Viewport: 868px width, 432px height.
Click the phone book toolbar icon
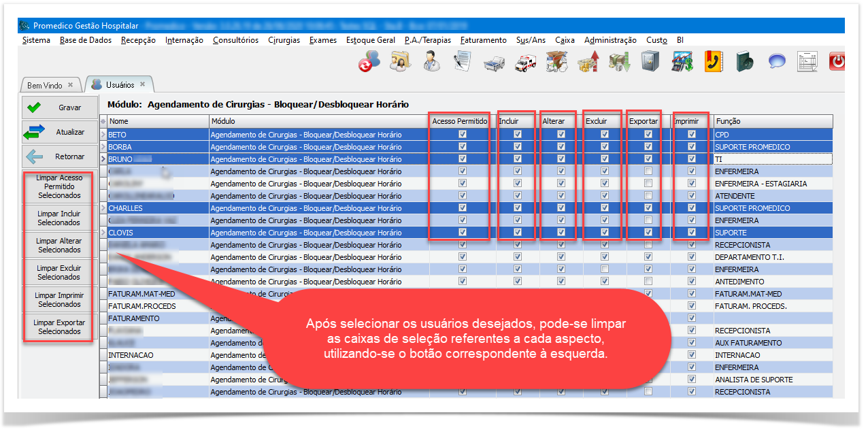(714, 62)
